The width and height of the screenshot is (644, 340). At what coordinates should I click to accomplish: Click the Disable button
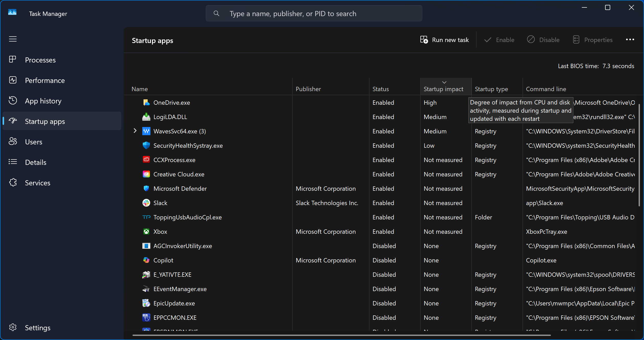click(543, 40)
